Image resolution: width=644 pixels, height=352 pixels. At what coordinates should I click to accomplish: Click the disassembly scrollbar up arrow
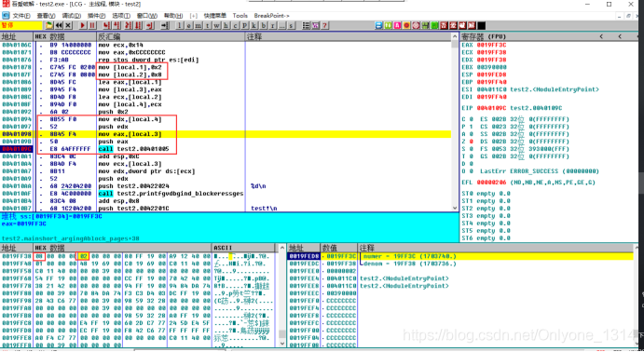[x=455, y=36]
